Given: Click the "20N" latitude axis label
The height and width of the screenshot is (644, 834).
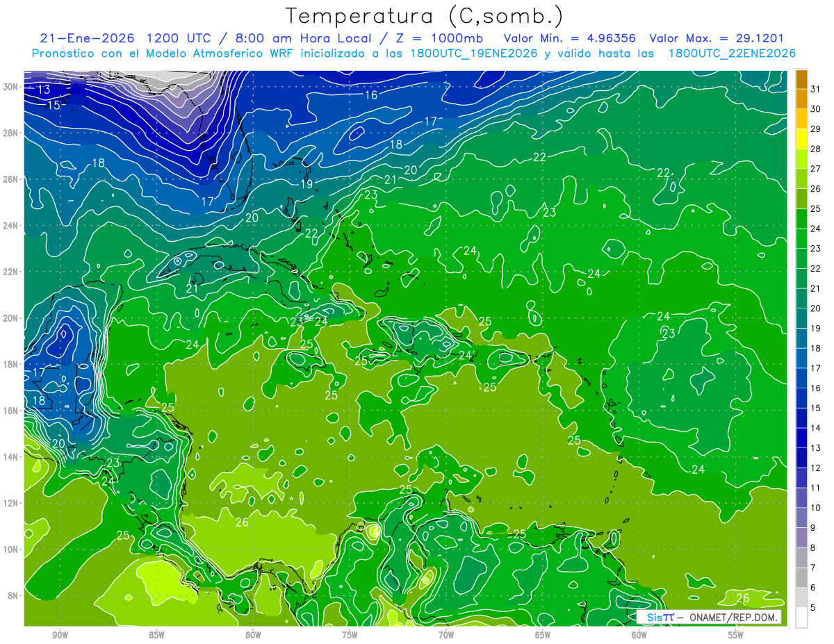Looking at the screenshot, I should (x=11, y=317).
